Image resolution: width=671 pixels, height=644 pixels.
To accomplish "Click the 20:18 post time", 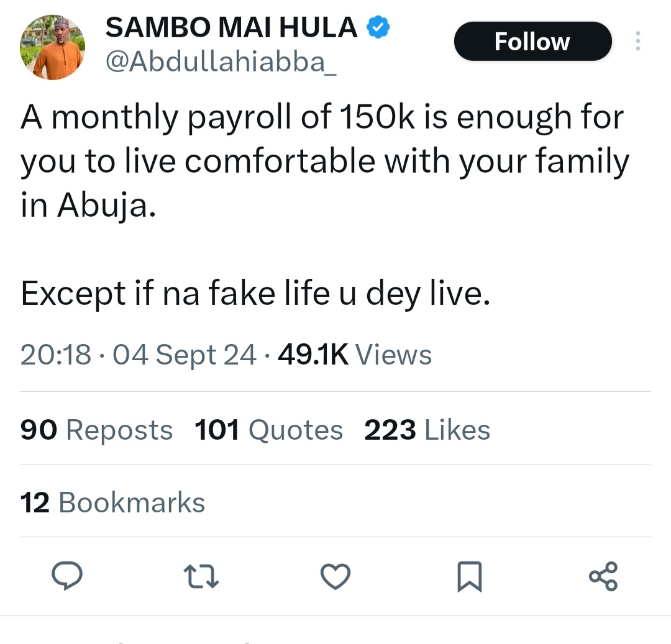I will 56,355.
